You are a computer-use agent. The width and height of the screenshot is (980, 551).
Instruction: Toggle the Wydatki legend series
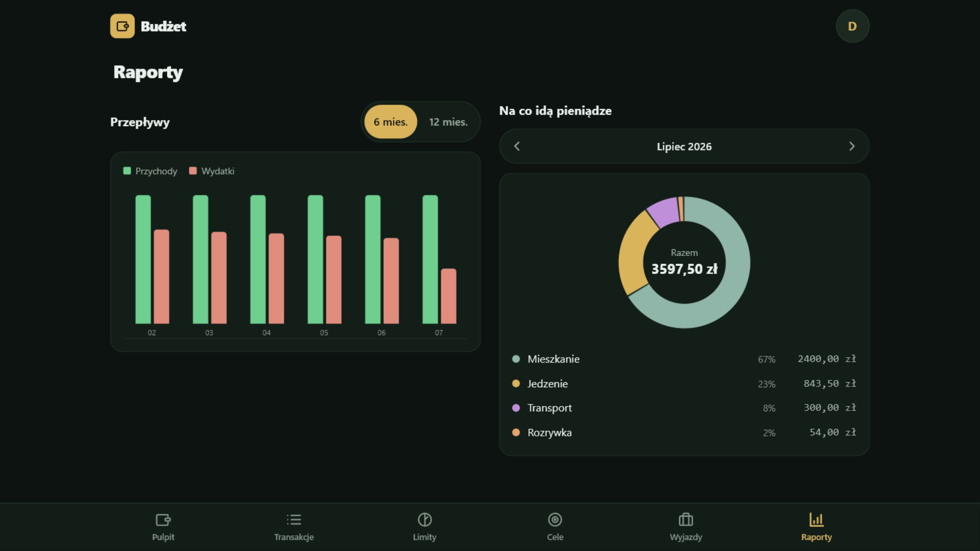click(x=212, y=171)
